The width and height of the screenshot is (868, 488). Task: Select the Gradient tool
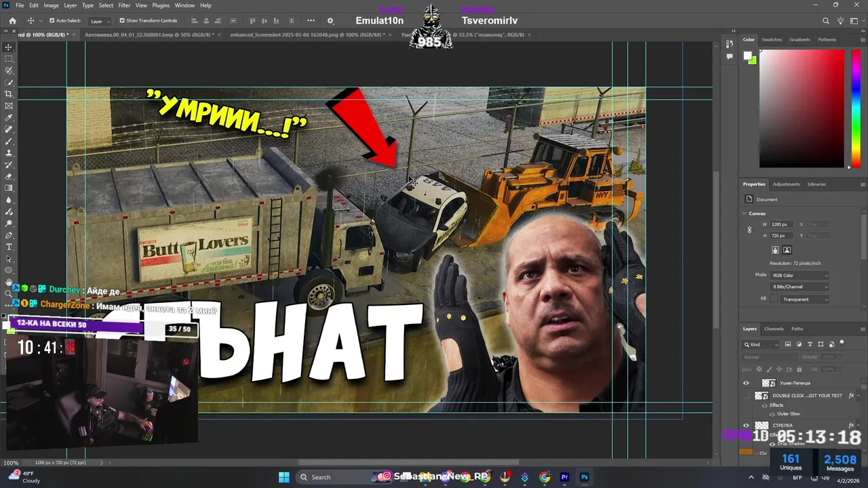[9, 188]
